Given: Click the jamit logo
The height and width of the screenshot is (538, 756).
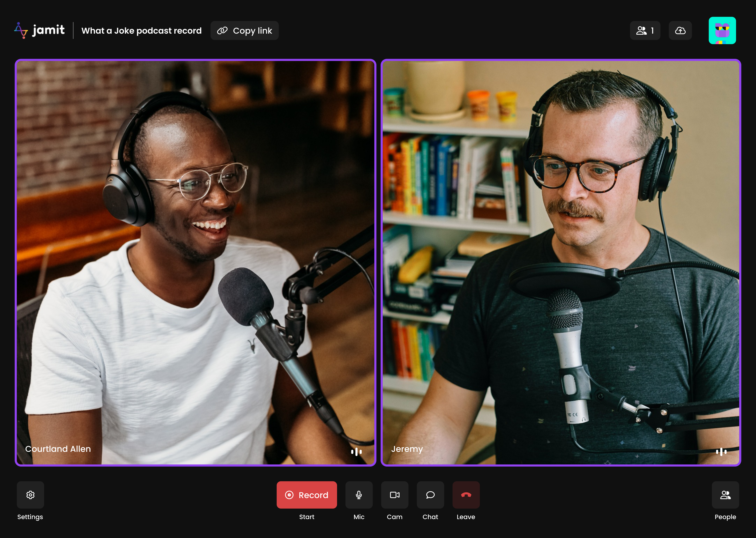Looking at the screenshot, I should click(39, 30).
